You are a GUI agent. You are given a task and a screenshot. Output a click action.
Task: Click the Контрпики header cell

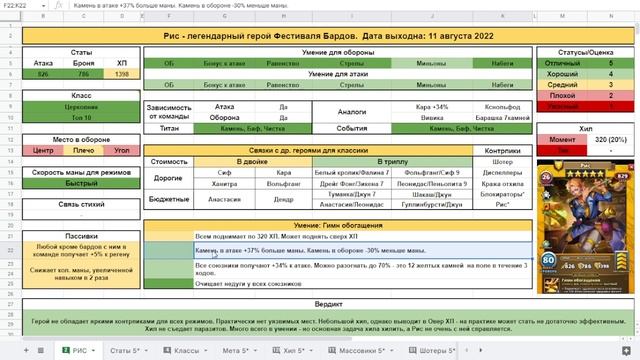pos(502,151)
